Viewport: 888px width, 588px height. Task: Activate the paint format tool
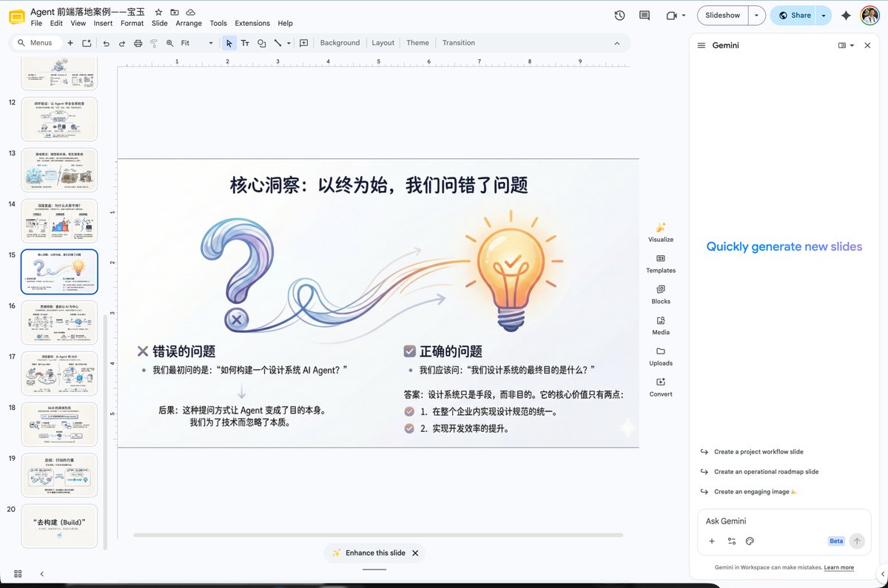click(154, 43)
